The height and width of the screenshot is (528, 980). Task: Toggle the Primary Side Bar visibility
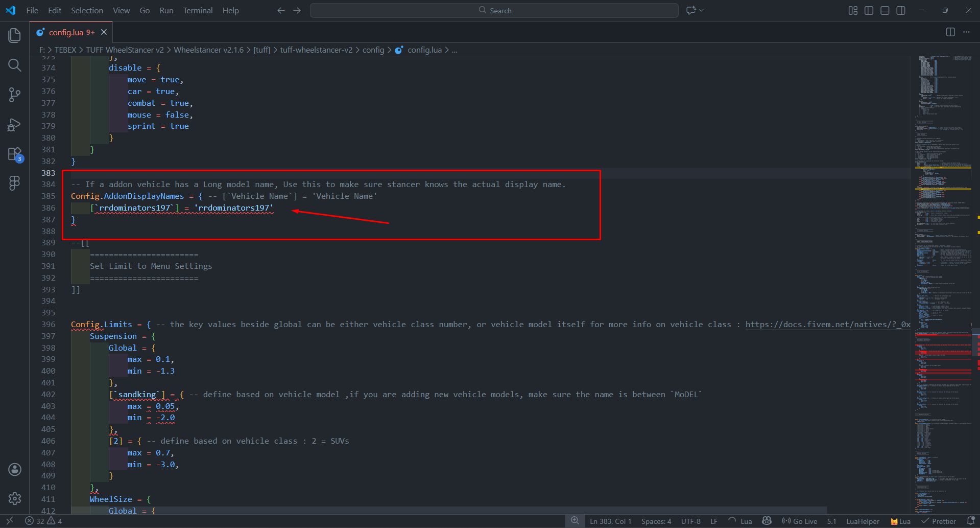pyautogui.click(x=869, y=11)
